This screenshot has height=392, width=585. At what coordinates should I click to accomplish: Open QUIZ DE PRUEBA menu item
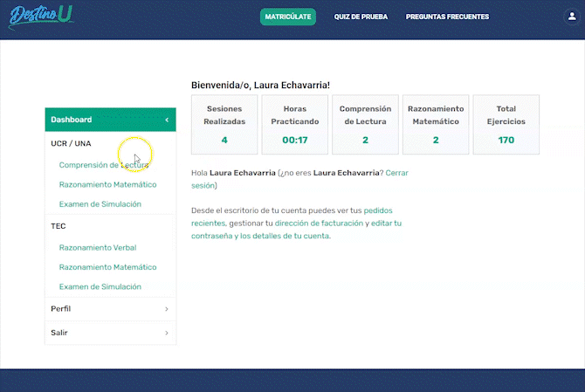(361, 17)
